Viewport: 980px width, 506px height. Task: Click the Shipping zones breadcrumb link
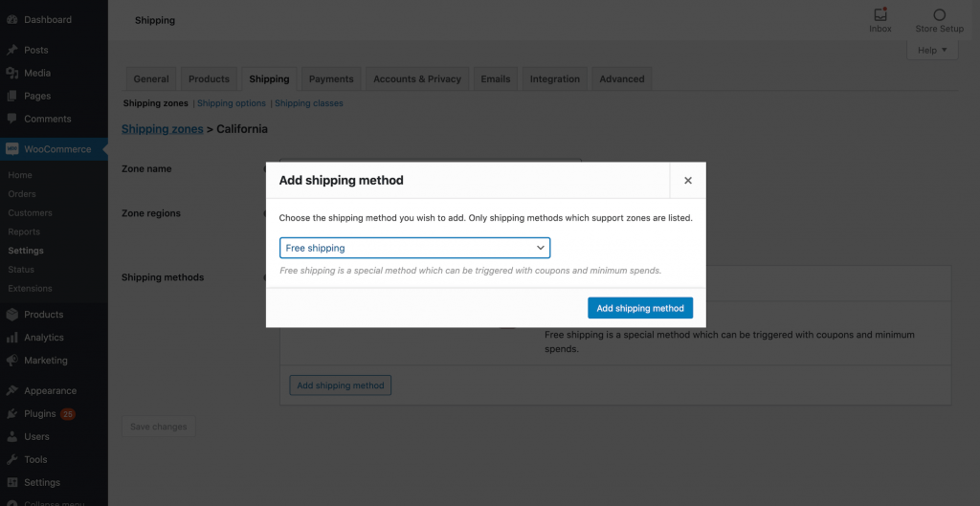162,129
